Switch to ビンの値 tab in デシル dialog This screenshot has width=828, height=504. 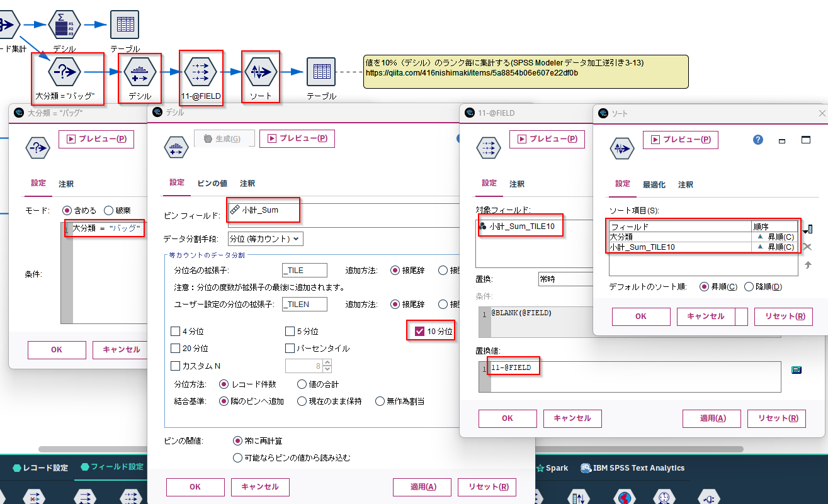[212, 183]
